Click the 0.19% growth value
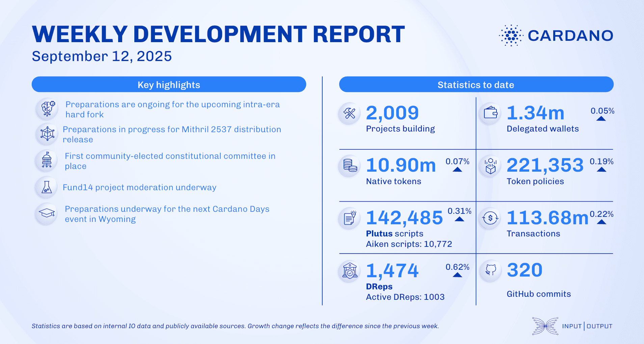The height and width of the screenshot is (344, 644). tap(602, 162)
